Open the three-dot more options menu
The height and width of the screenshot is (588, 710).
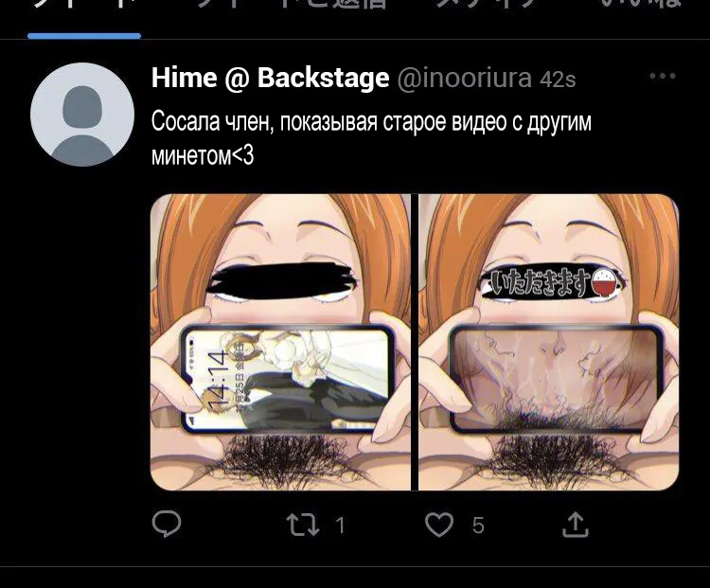pyautogui.click(x=663, y=76)
